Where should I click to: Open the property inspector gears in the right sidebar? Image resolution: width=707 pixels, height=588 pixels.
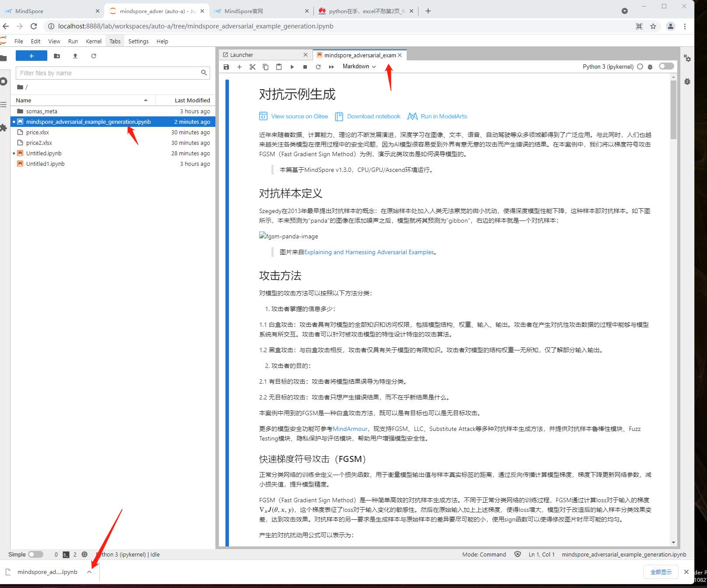[687, 58]
